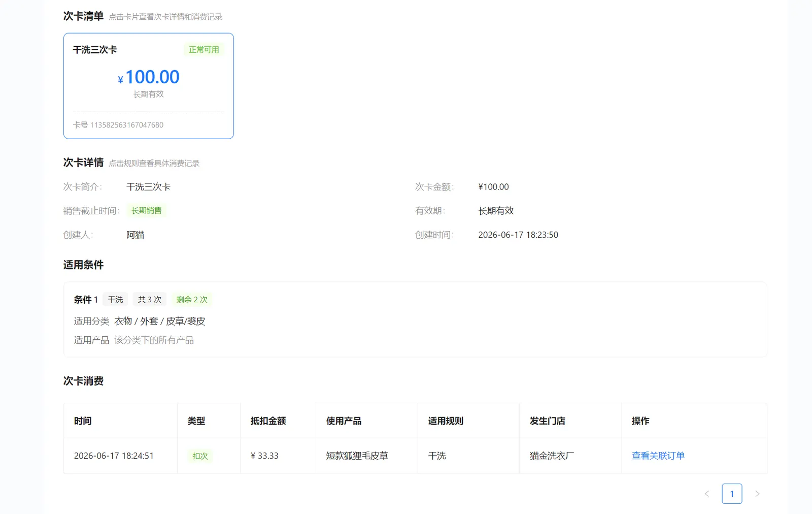The height and width of the screenshot is (514, 812).
Task: Click the 长期销售 tag
Action: [x=146, y=210]
